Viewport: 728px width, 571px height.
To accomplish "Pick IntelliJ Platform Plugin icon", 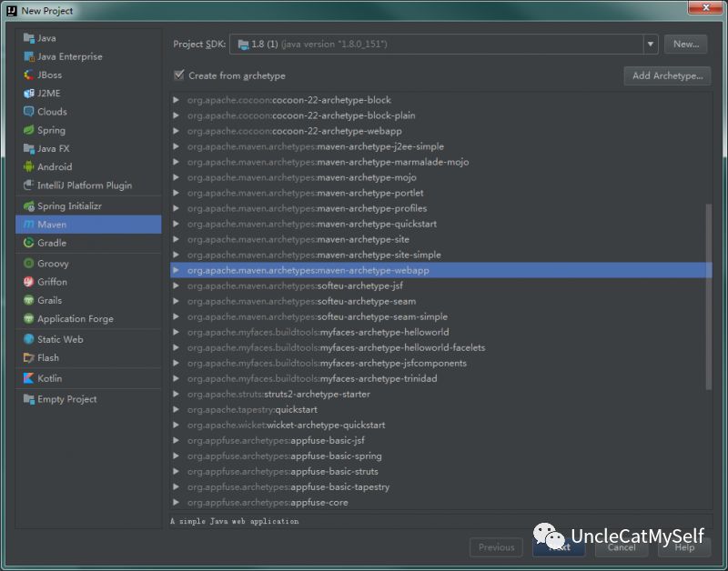I will tap(29, 185).
